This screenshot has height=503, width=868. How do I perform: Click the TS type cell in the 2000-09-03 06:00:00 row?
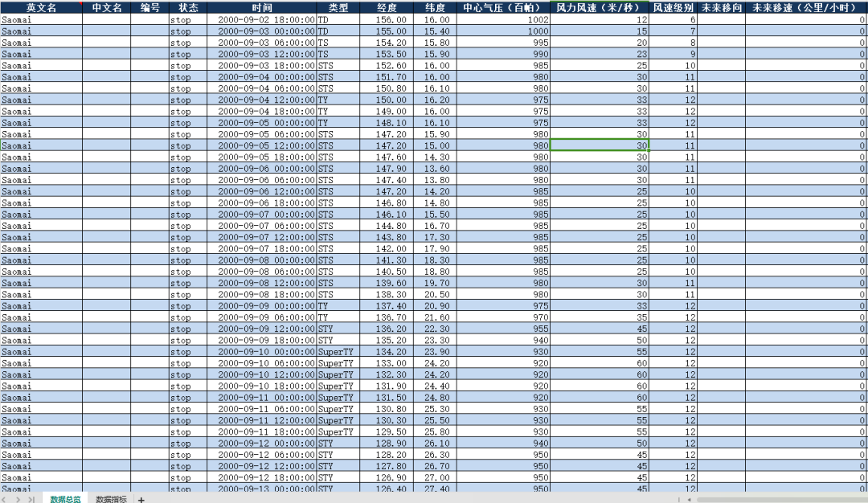[x=338, y=43]
